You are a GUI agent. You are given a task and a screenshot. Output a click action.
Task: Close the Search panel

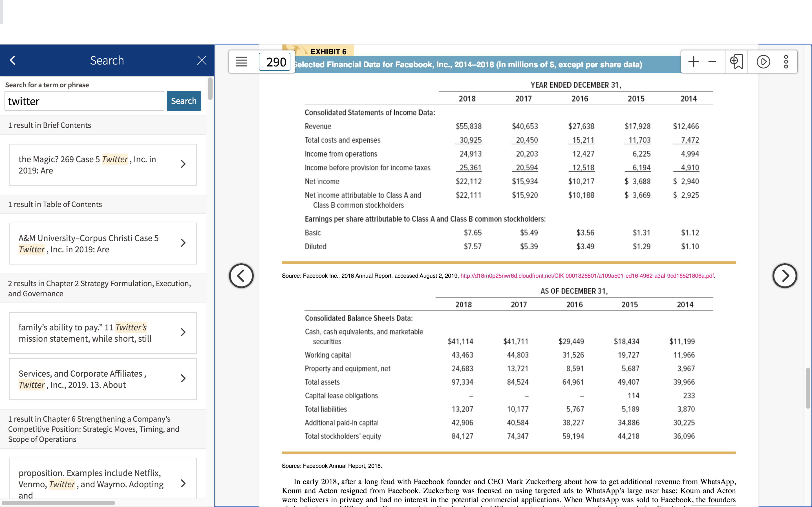click(202, 60)
